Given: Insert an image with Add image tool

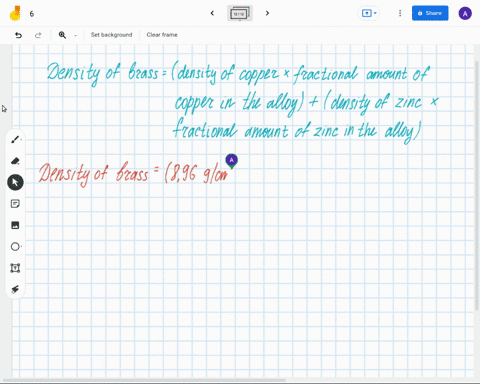Looking at the screenshot, I should 15,225.
